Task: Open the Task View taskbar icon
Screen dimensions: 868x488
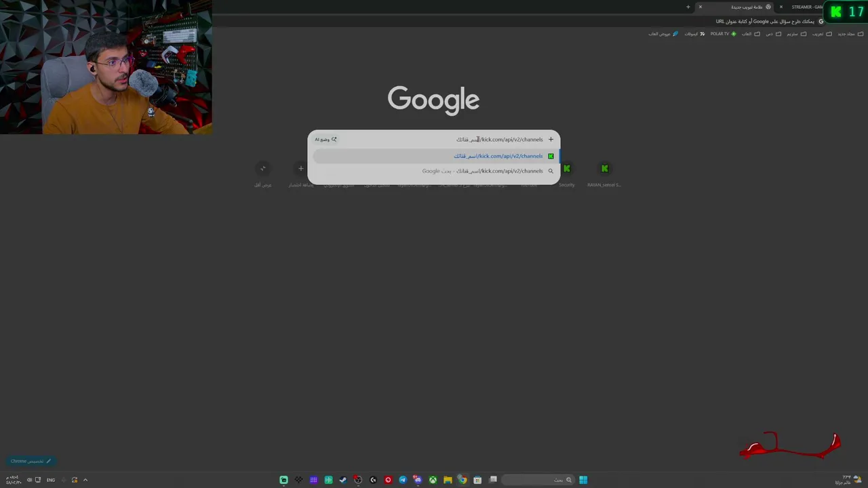Action: pyautogui.click(x=493, y=480)
